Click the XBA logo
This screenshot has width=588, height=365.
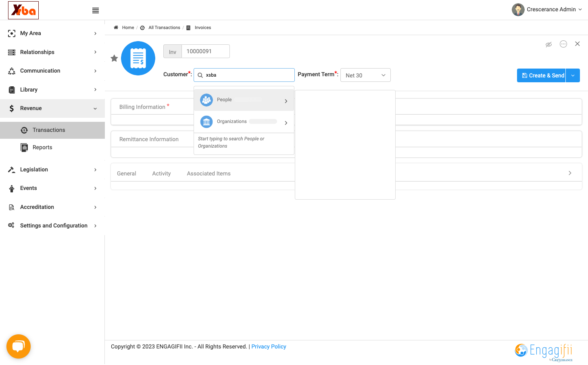pos(23,10)
